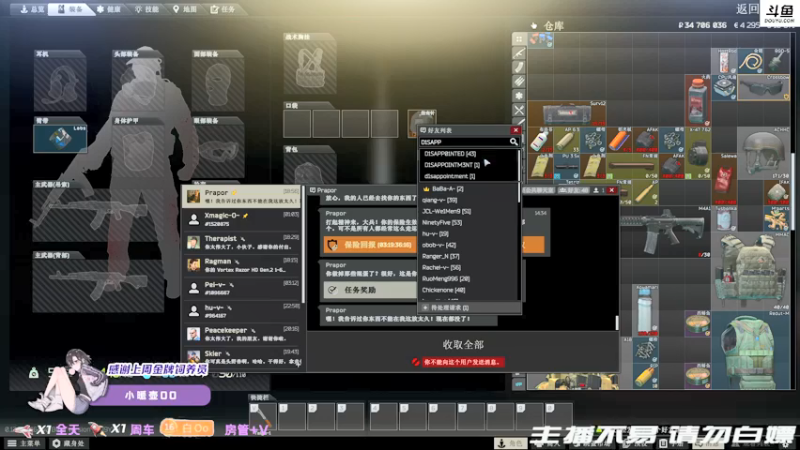
Task: Select the M4A1 rifle in stash
Action: click(665, 232)
